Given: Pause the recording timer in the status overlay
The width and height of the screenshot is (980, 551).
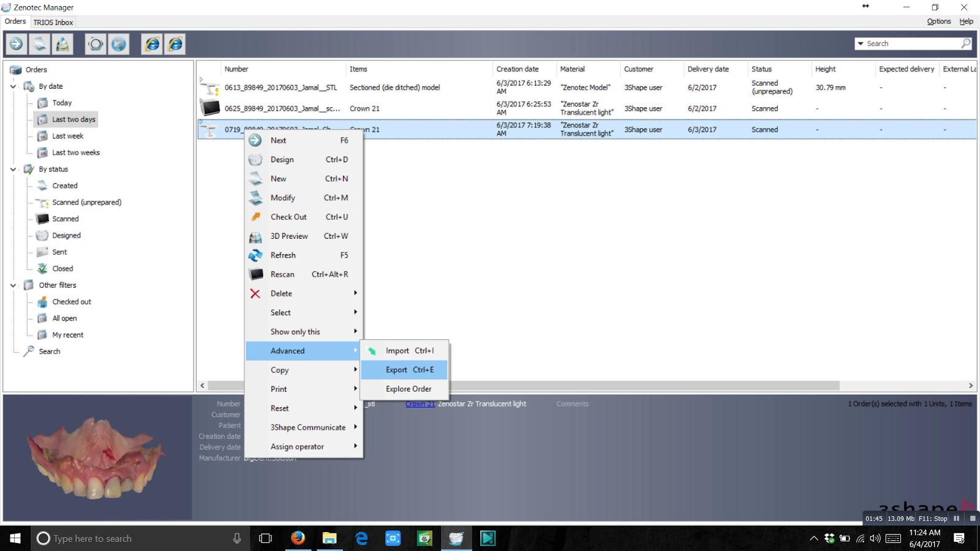Looking at the screenshot, I should 956,519.
